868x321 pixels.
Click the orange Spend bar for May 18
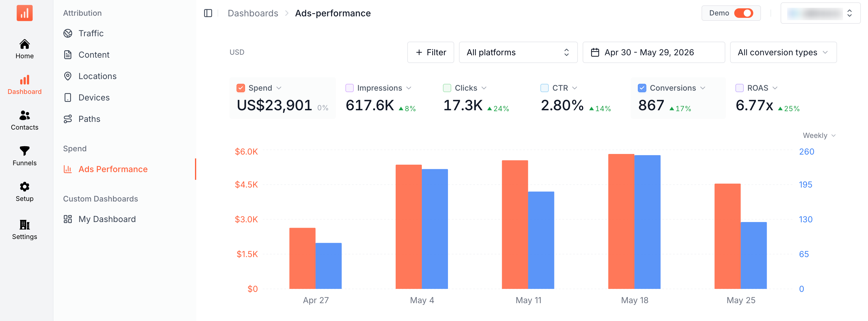621,221
